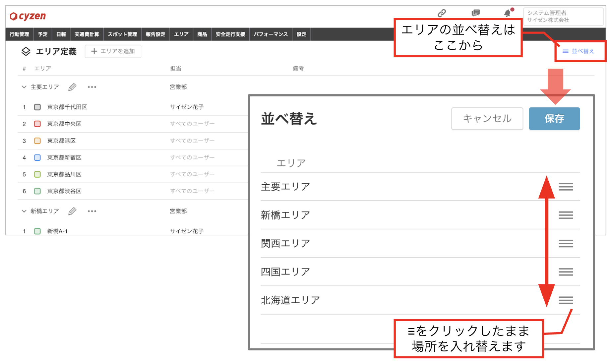This screenshot has height=364, width=610.
Task: Grab the drag handle for 新橋エリア
Action: [566, 215]
